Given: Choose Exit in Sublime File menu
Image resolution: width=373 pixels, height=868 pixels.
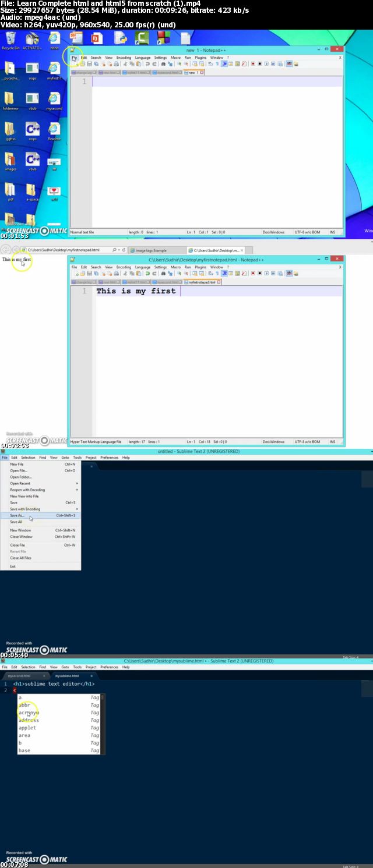Looking at the screenshot, I should (40, 566).
